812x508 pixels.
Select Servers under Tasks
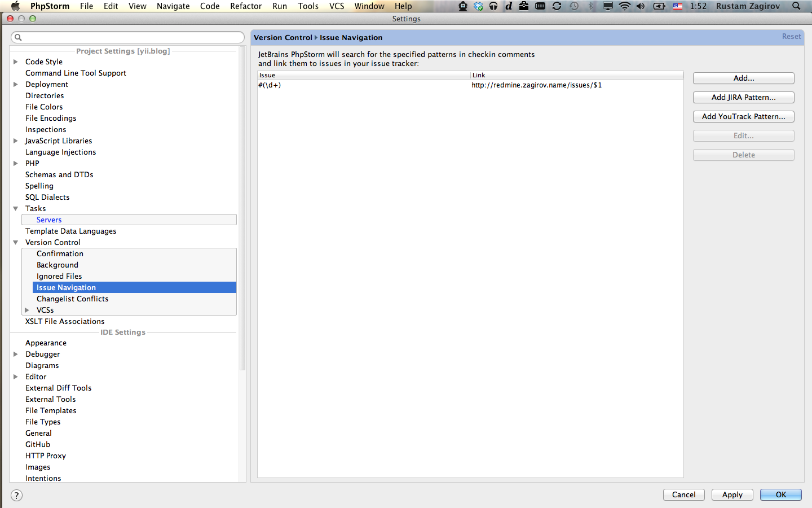pos(49,220)
